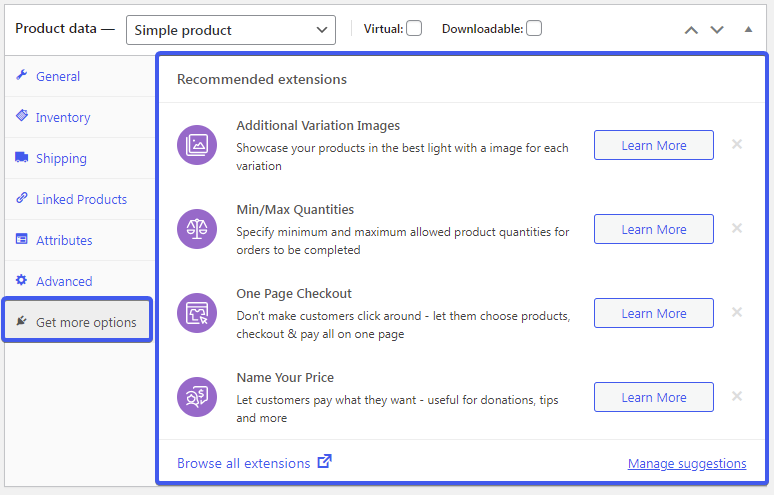Select the Linked Products tab

click(x=80, y=199)
